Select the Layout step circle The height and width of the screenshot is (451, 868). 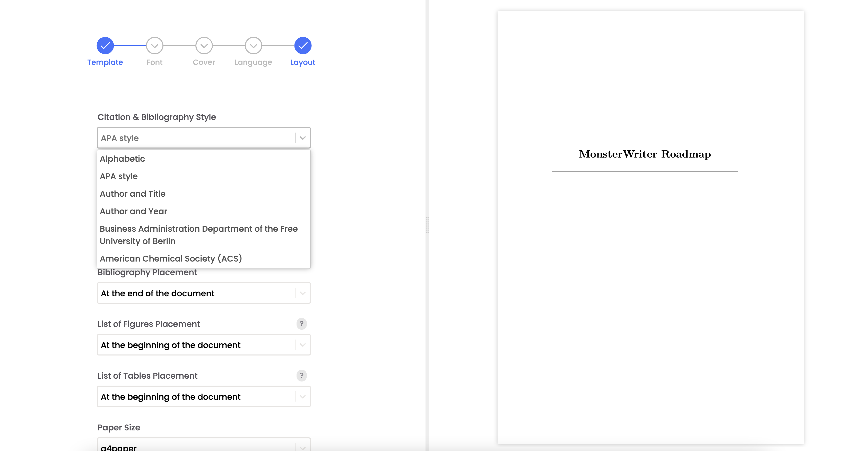[303, 46]
